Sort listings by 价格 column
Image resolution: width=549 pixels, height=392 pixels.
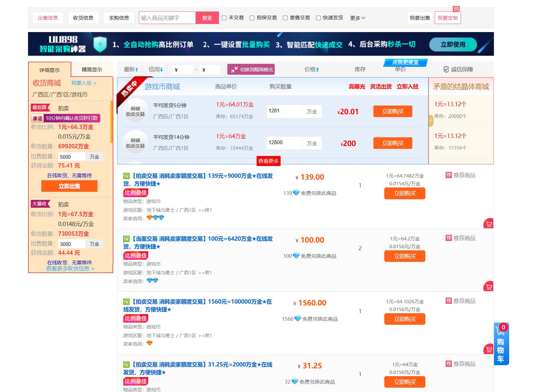312,69
